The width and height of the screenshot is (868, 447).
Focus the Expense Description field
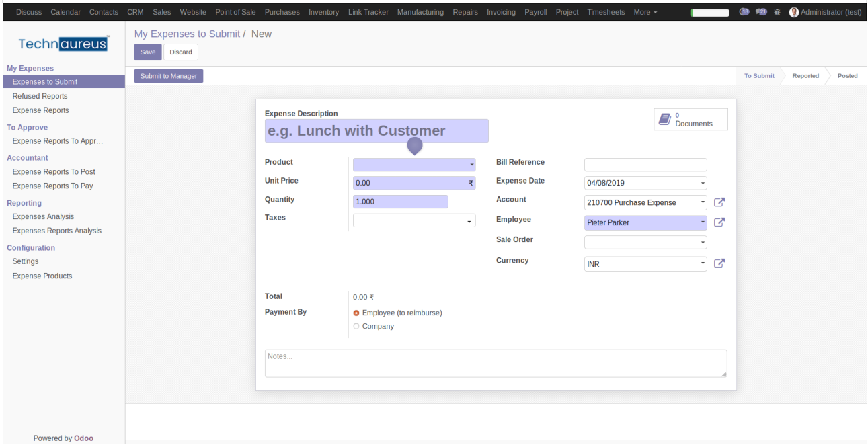pyautogui.click(x=377, y=131)
